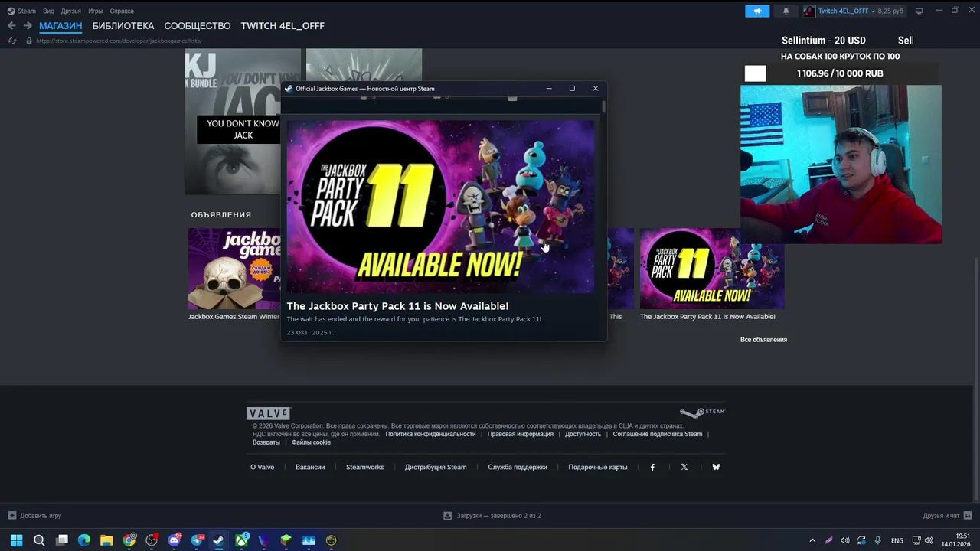Click the news center window scrollbar

click(604, 107)
